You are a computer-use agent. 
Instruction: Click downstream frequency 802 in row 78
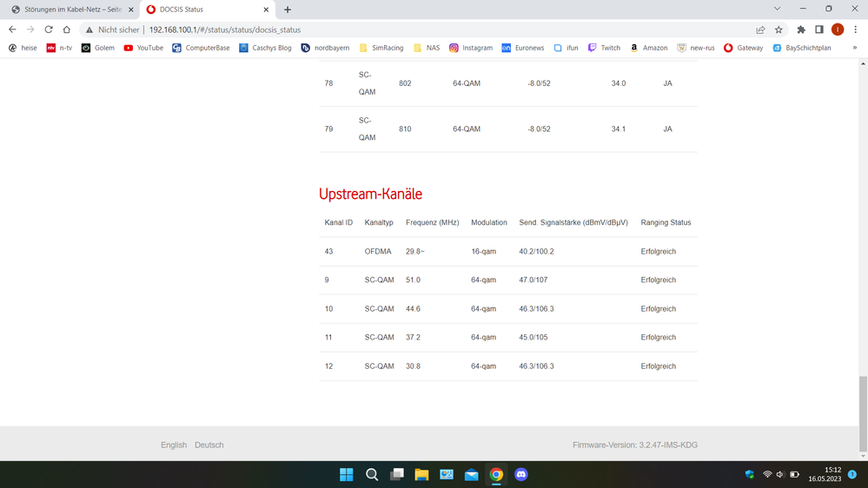click(405, 83)
